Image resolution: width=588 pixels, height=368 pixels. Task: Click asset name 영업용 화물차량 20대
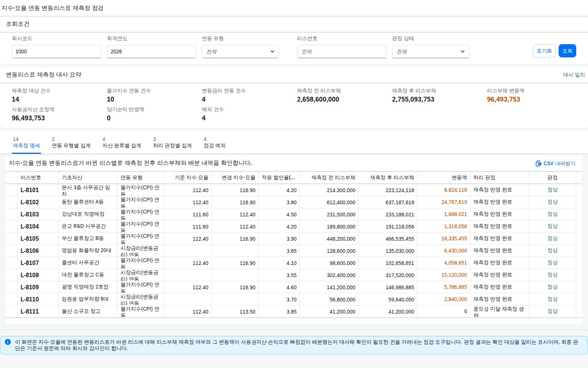tap(86, 250)
